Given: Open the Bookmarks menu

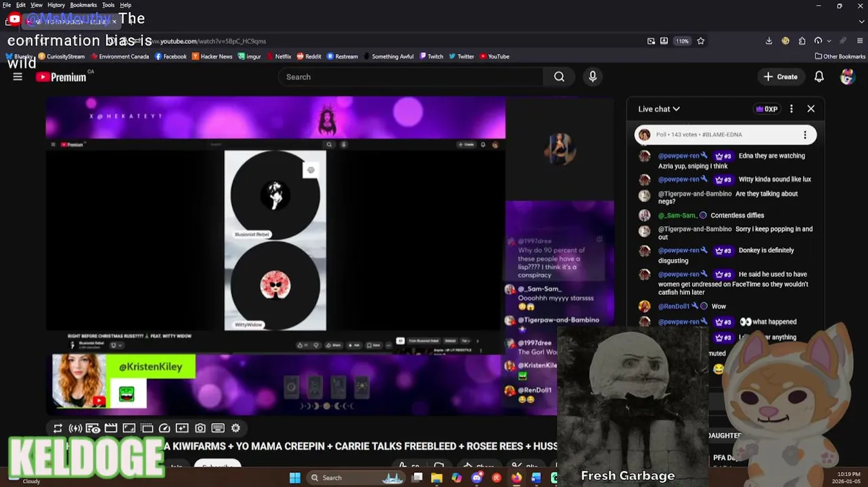Looking at the screenshot, I should click(84, 5).
